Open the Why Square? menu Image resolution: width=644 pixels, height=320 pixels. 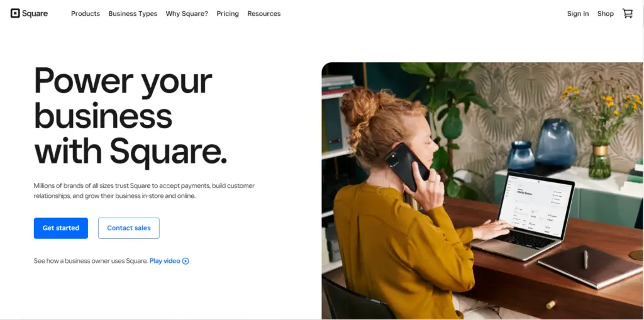pos(187,14)
